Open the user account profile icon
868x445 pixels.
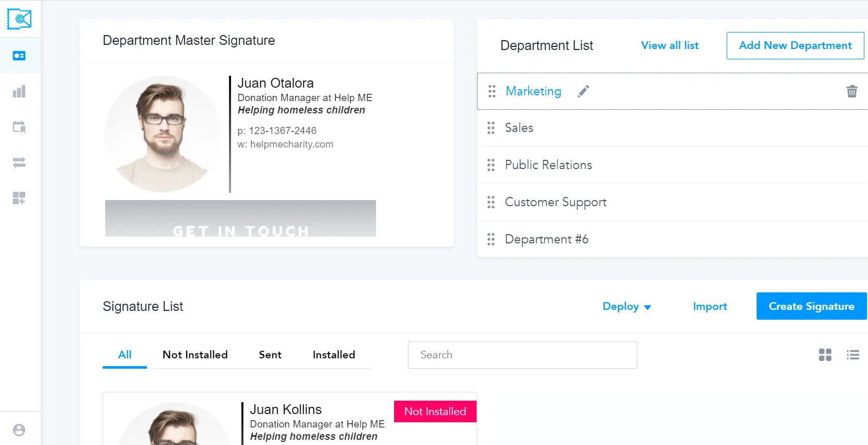coord(19,430)
